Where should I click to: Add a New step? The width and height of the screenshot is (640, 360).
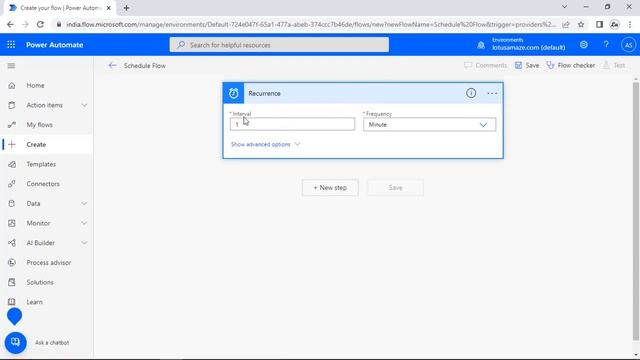tap(330, 188)
